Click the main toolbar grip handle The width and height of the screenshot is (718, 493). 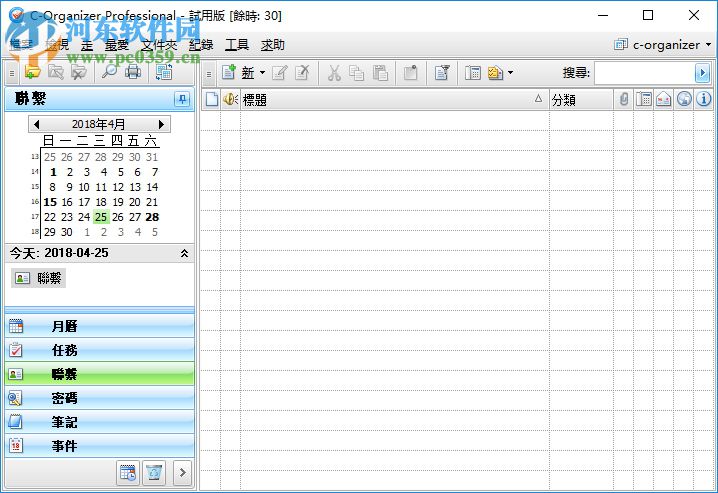coord(209,74)
